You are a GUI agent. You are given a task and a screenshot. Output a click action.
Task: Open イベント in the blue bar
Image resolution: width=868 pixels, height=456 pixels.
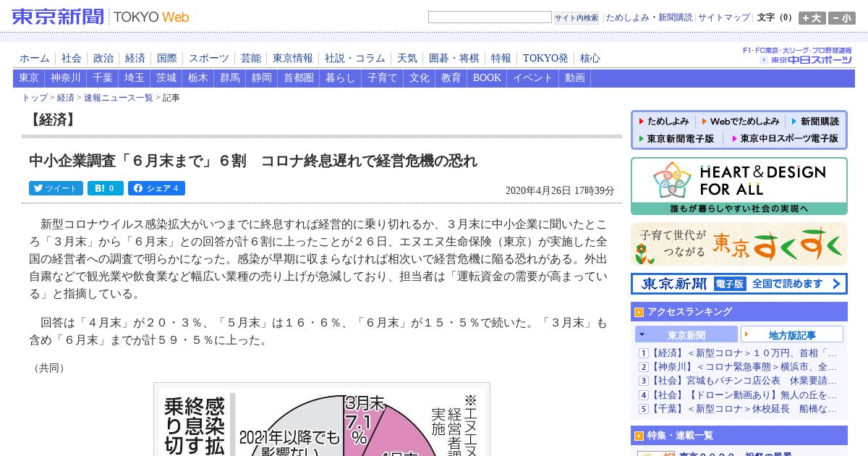[x=533, y=78]
